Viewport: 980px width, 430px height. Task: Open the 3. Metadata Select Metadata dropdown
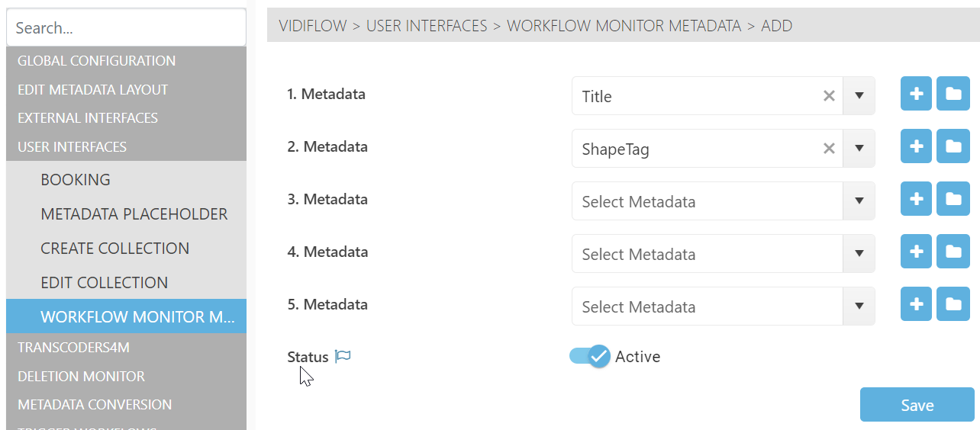707,201
